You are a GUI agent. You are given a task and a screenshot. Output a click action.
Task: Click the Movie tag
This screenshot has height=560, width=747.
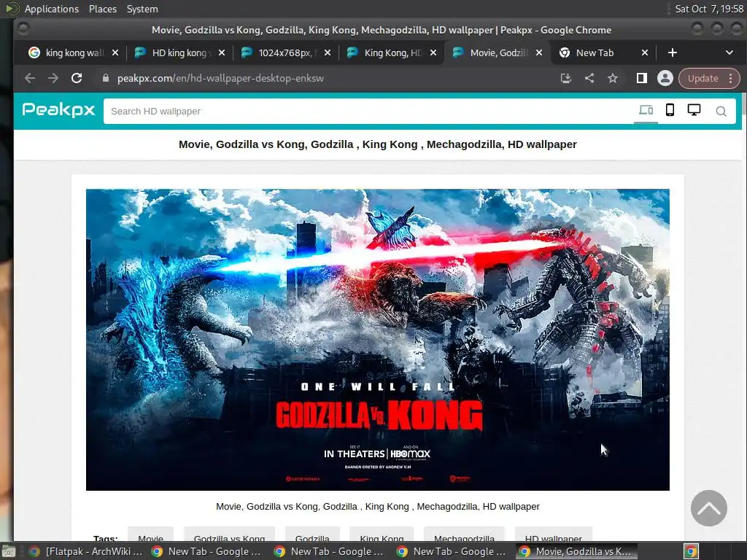[x=150, y=534]
